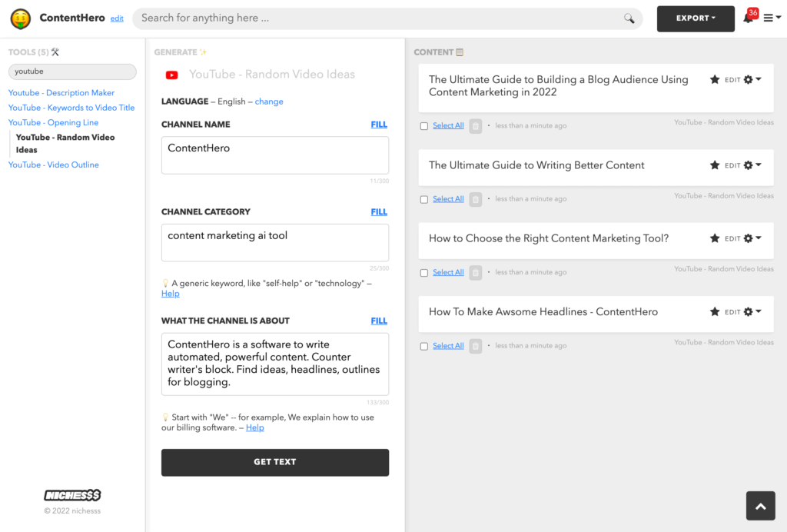
Task: Click the tools wrench icon
Action: pos(55,52)
